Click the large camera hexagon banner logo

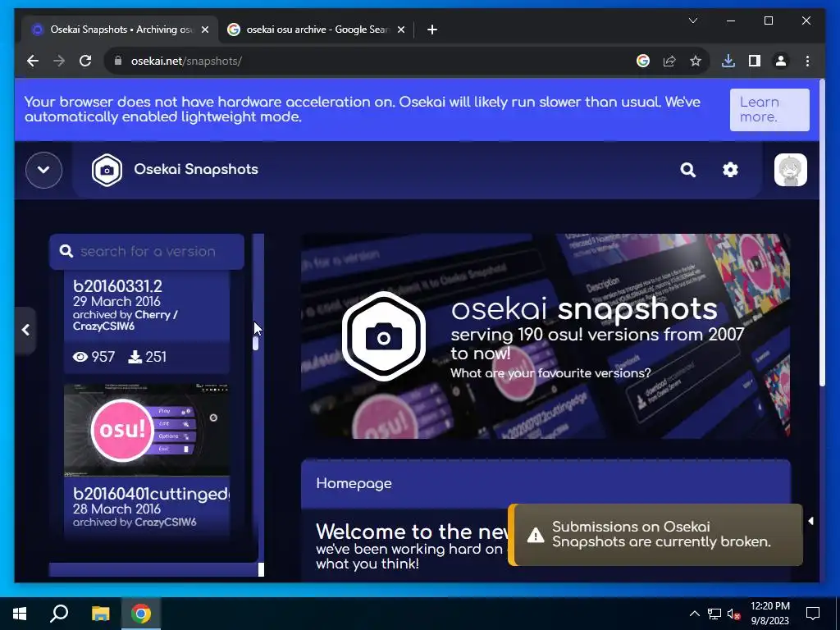click(x=384, y=336)
